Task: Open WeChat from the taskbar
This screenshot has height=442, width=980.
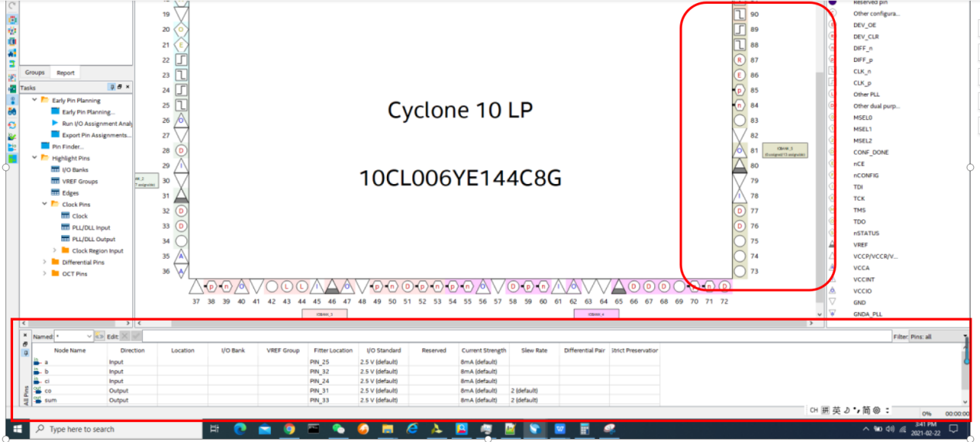Action: pyautogui.click(x=338, y=429)
